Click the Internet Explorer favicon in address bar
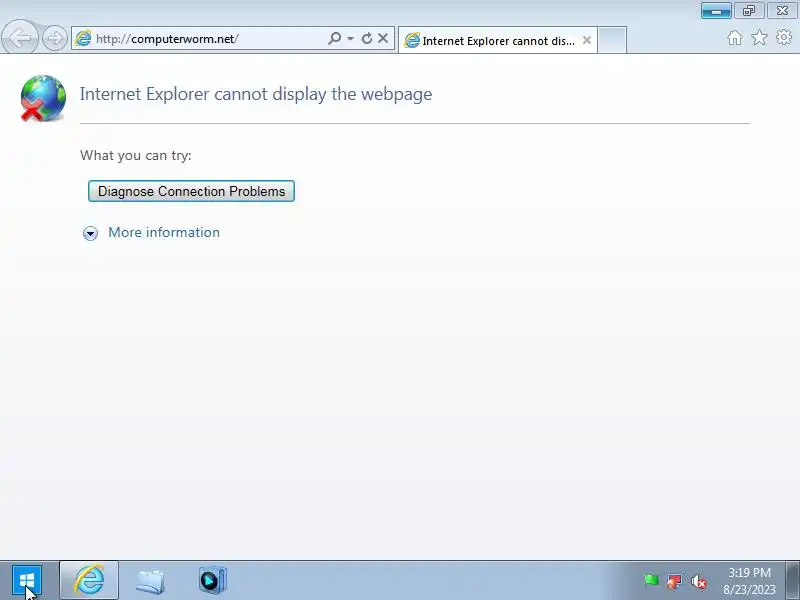Image resolution: width=800 pixels, height=600 pixels. click(83, 39)
